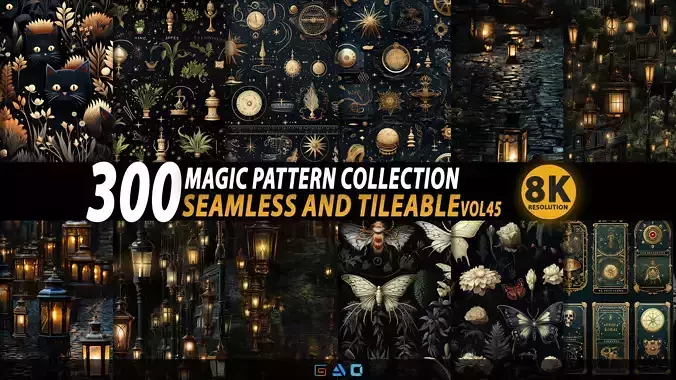Open the potted plants botanical pattern tile
Viewport: 676px width, 380px height.
pyautogui.click(x=169, y=81)
